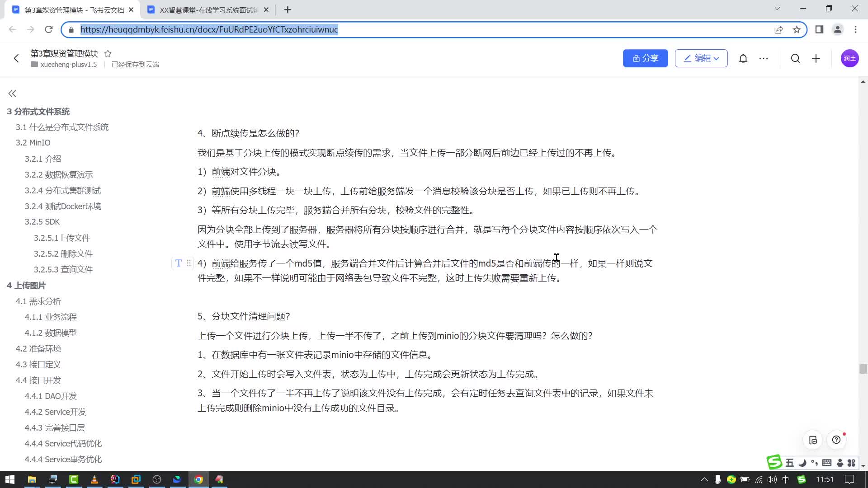Jump to 3.2.4 测试Docker环境
This screenshot has width=868, height=488.
63,206
